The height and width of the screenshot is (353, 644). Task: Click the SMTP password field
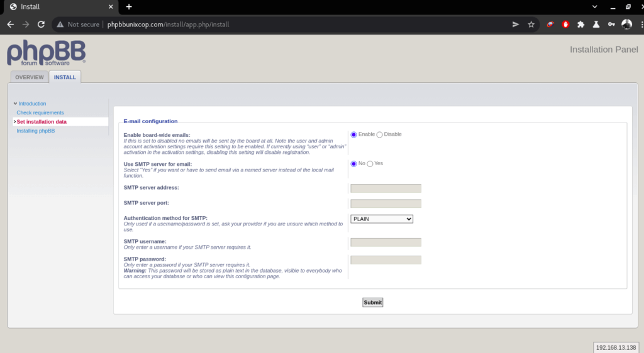point(386,260)
